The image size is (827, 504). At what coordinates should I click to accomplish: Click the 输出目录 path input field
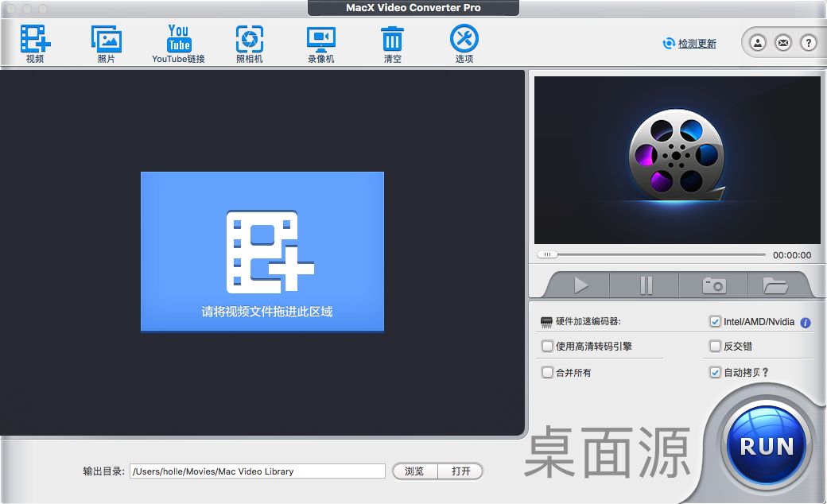point(258,471)
